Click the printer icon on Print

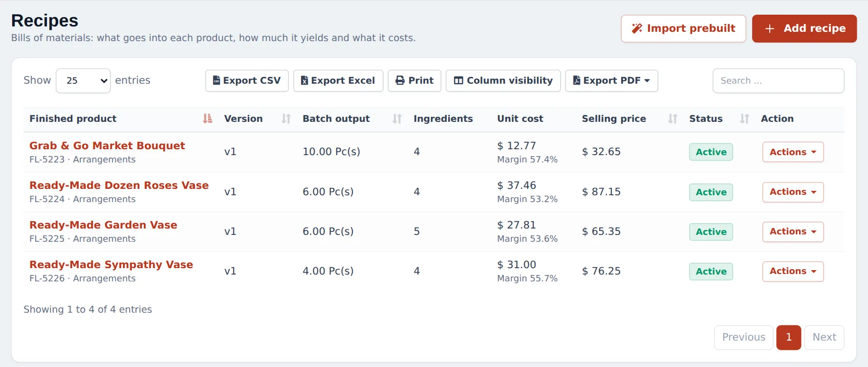[400, 80]
